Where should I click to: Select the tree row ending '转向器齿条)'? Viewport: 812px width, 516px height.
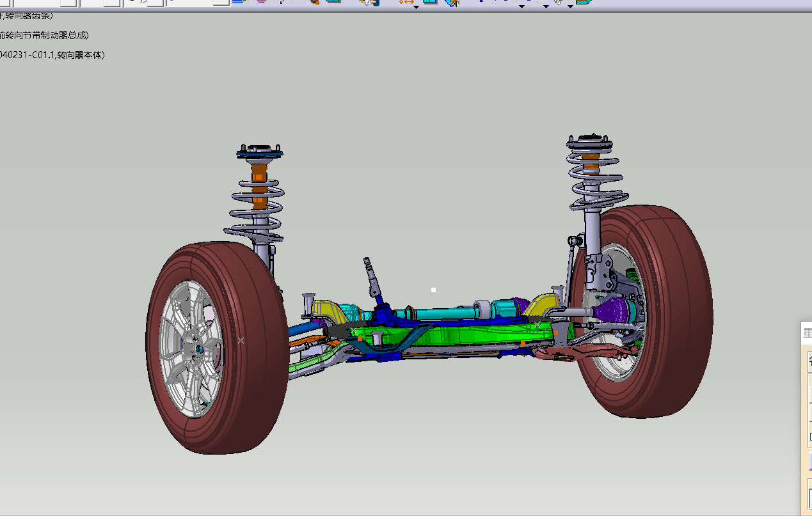click(x=27, y=15)
